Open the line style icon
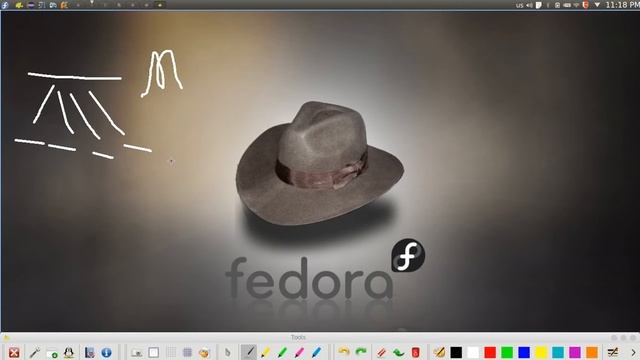Screen dimensions: 640x360 coord(613,352)
